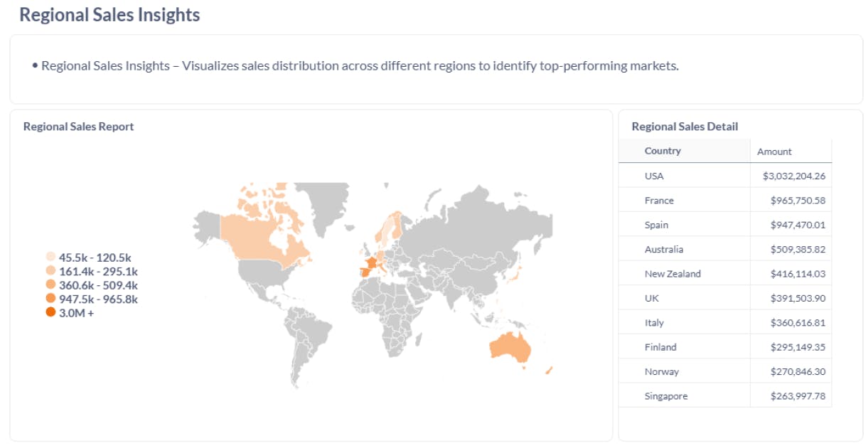Click Finland's amount $295,149.35
Viewport: 868px width, 446px height.
tap(798, 347)
